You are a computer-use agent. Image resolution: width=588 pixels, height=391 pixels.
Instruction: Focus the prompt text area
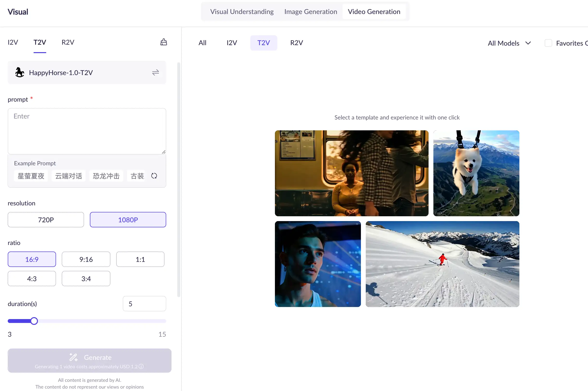coord(87,131)
